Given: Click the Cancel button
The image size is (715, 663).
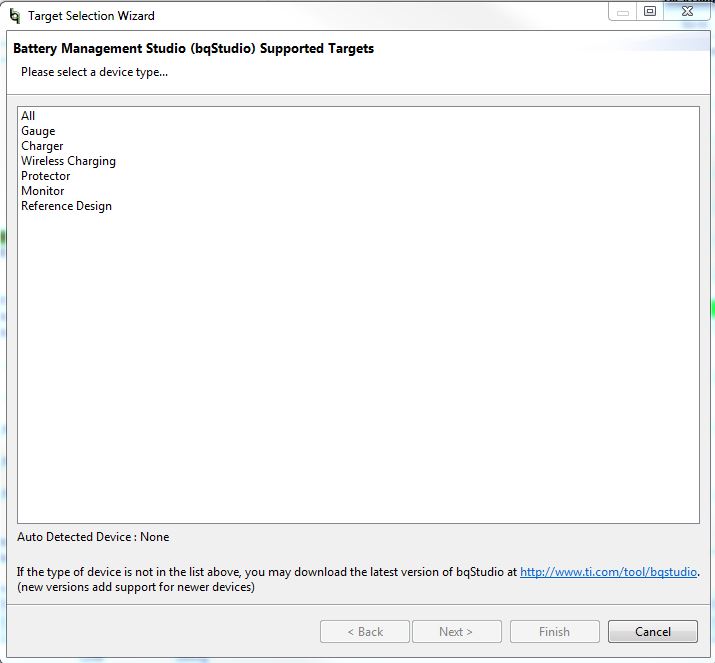Looking at the screenshot, I should tap(653, 632).
